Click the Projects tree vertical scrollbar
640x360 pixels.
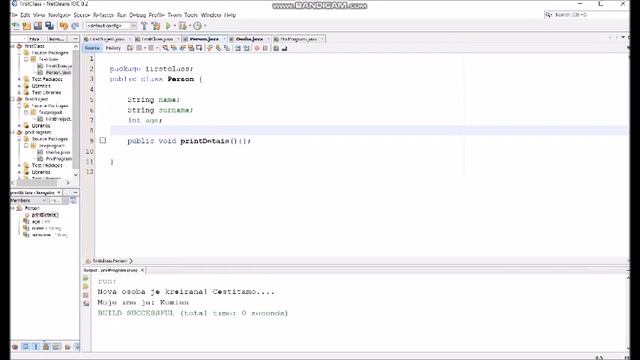click(x=76, y=110)
